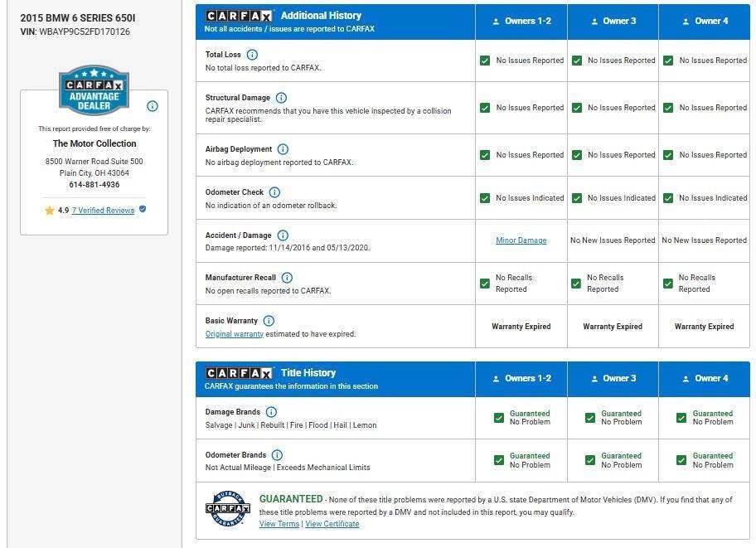Select Owners 1-2 column in Title History
Image resolution: width=756 pixels, height=548 pixels.
[x=521, y=379]
